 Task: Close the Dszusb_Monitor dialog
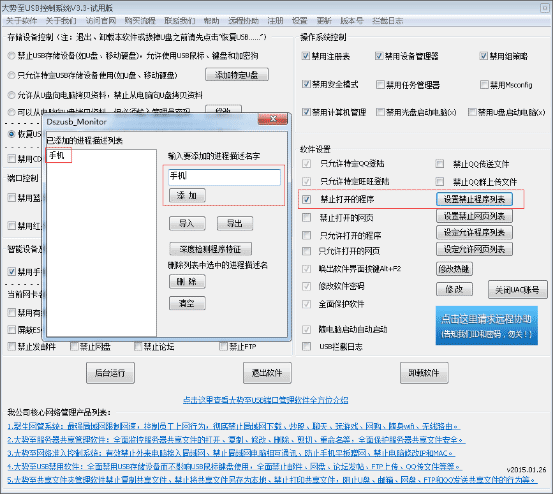(x=273, y=119)
